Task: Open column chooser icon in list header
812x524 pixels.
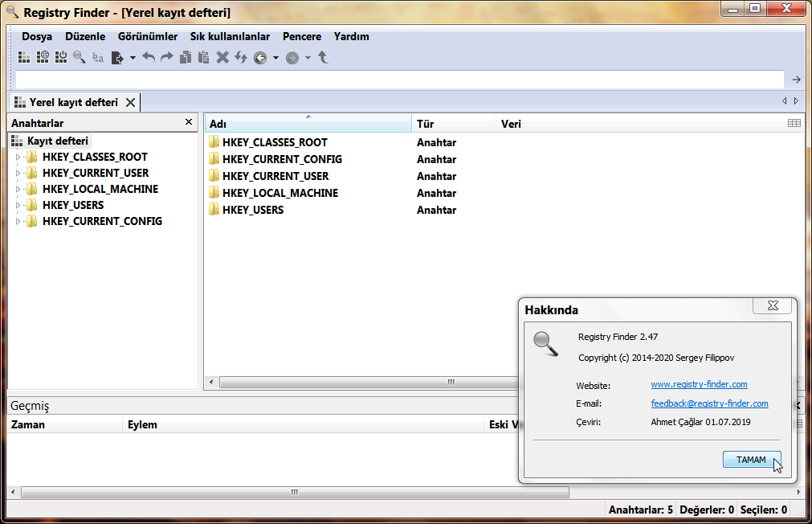Action: (x=794, y=123)
